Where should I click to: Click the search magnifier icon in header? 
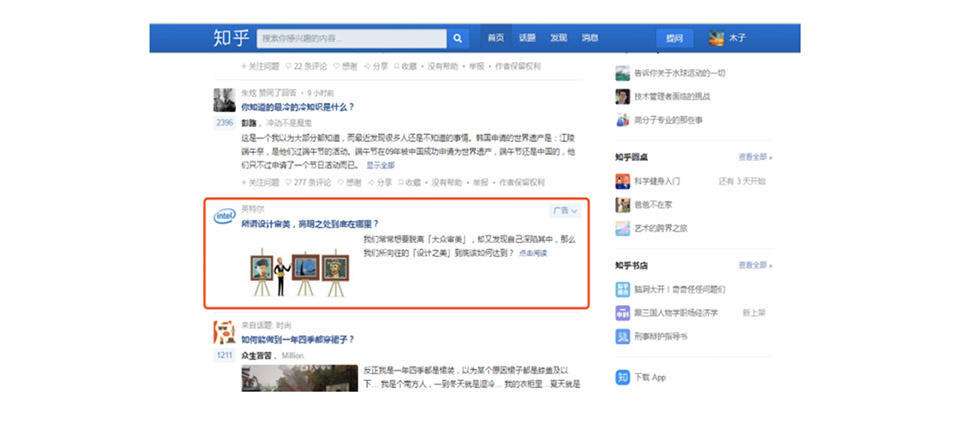(458, 38)
